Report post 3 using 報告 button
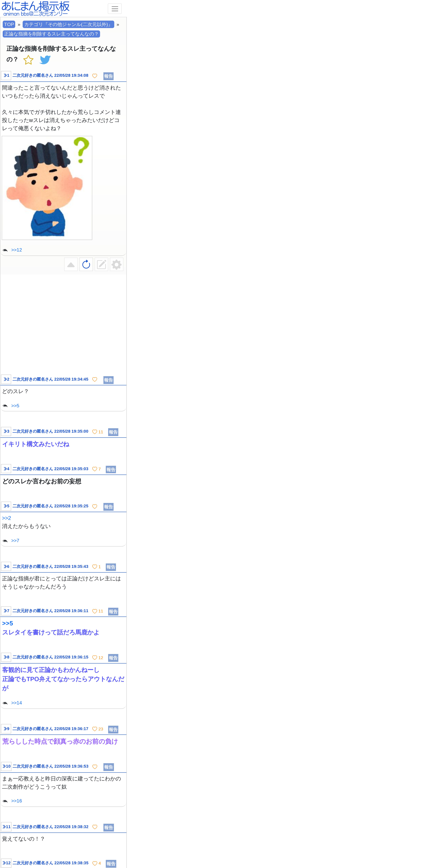Screen dimensions: 434x868 (x=113, y=432)
